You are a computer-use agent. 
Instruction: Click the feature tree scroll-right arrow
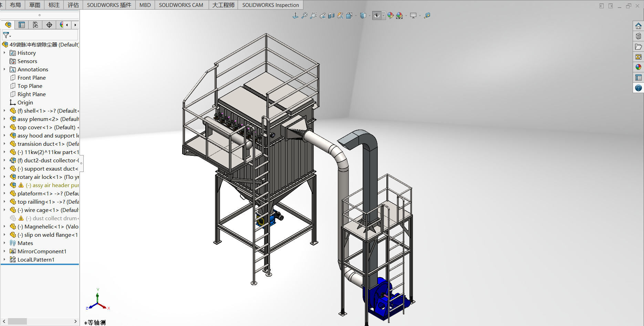(x=75, y=321)
